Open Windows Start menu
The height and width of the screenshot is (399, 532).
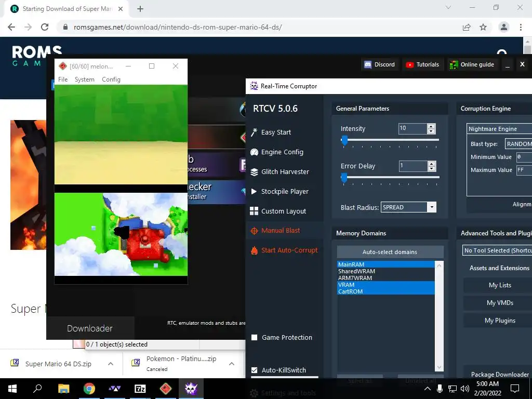click(x=12, y=389)
